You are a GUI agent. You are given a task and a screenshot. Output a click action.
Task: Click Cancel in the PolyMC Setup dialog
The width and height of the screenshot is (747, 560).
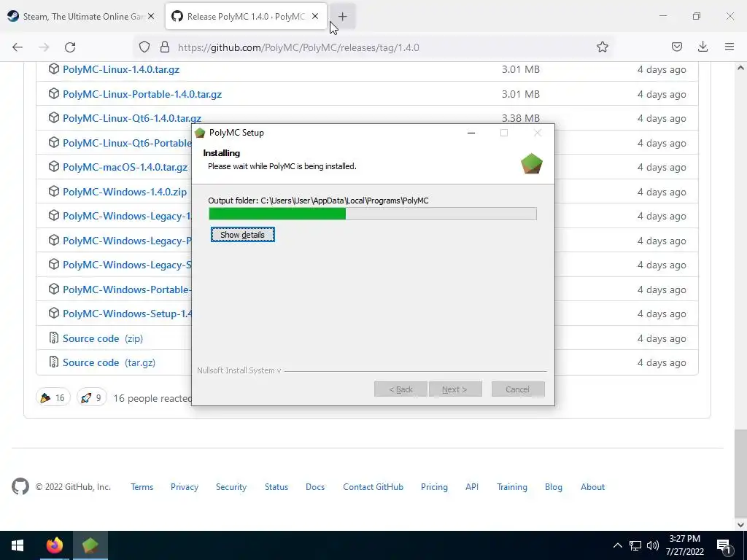[x=518, y=389]
